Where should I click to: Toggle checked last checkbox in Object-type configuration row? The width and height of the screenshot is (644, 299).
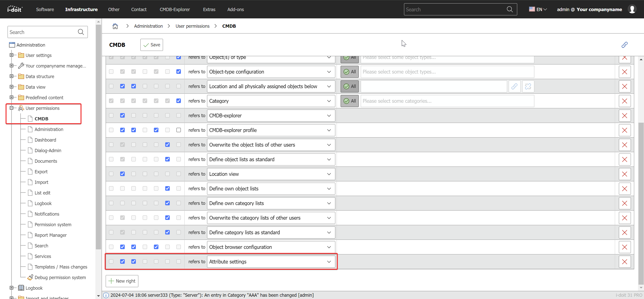[x=179, y=72]
